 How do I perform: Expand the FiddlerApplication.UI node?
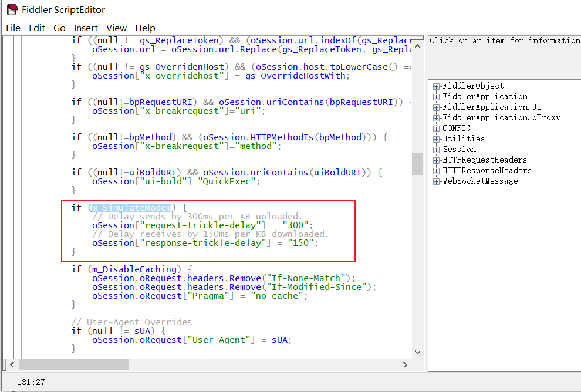436,107
